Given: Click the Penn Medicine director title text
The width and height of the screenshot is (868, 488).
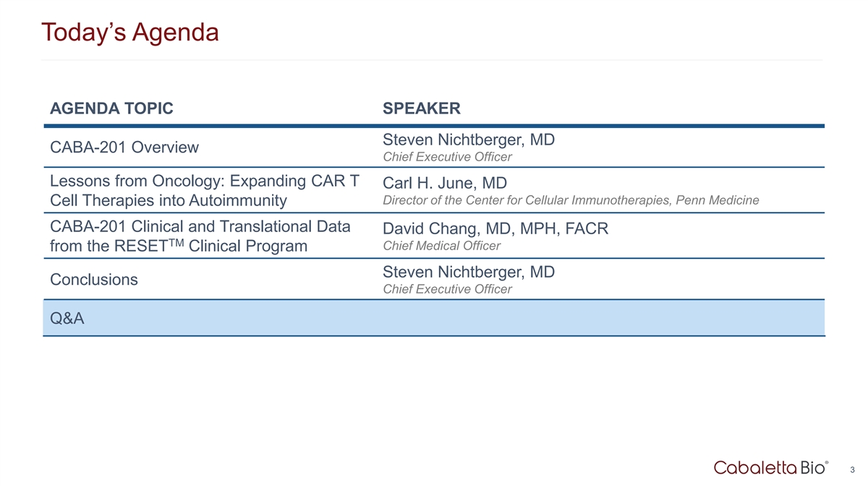Looking at the screenshot, I should [x=570, y=200].
